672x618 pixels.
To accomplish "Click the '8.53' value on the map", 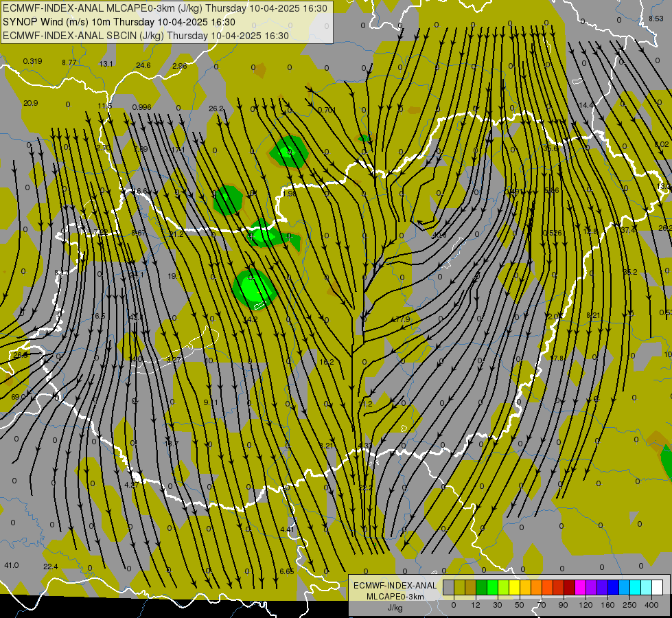I will 656,19.
